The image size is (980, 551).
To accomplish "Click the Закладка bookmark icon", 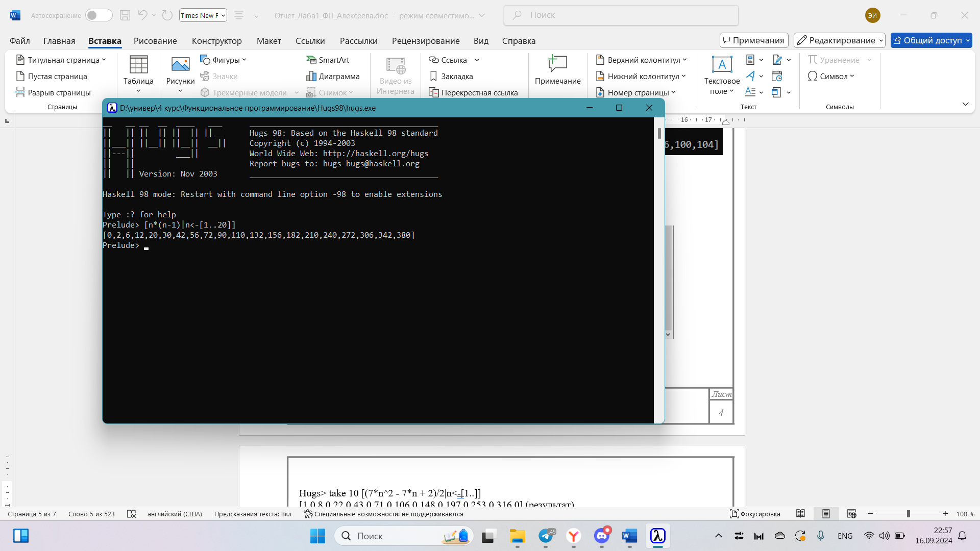I will [x=434, y=76].
